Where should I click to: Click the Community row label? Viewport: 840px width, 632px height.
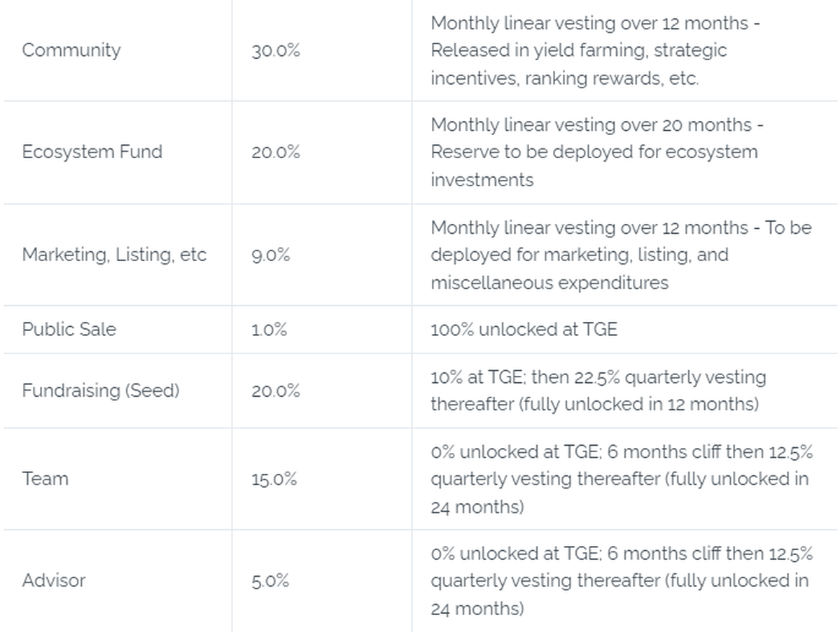coord(71,50)
